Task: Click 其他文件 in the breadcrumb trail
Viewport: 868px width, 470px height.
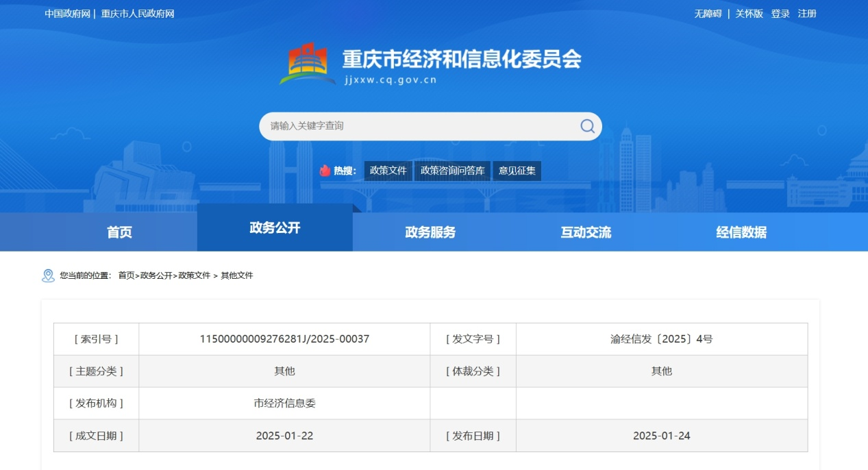Action: (237, 275)
